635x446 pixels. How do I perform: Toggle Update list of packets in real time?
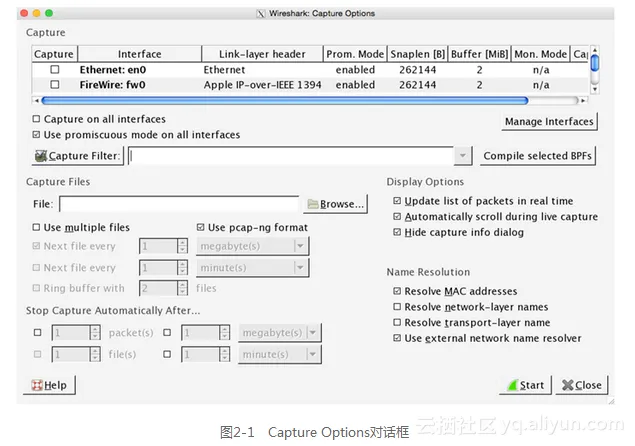(397, 201)
